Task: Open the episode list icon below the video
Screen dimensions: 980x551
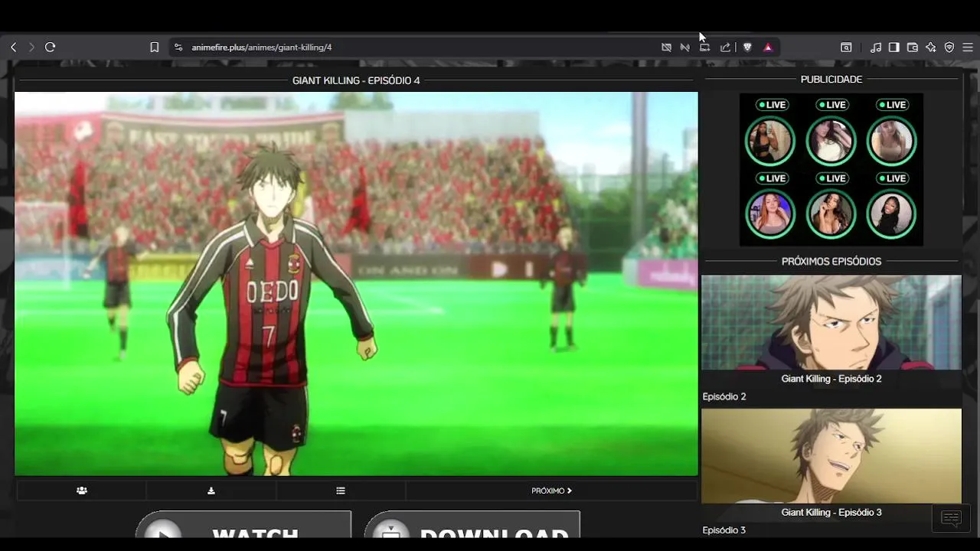Action: (341, 491)
